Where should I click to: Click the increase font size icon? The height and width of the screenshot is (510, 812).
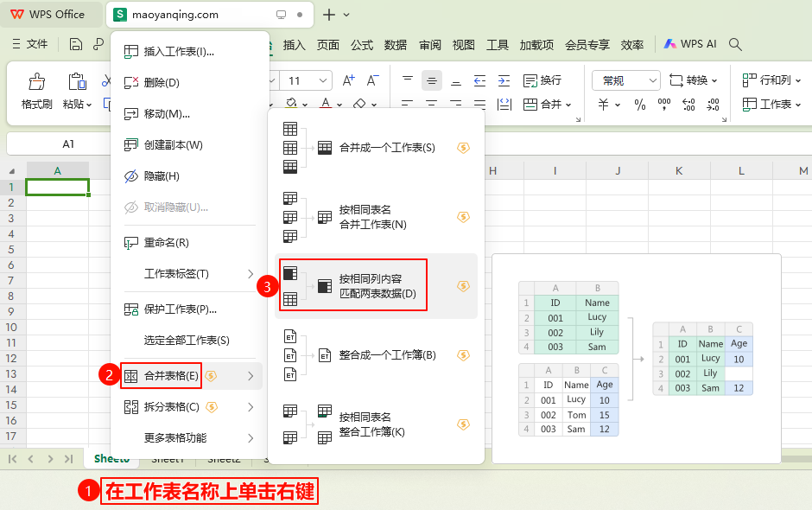click(349, 80)
